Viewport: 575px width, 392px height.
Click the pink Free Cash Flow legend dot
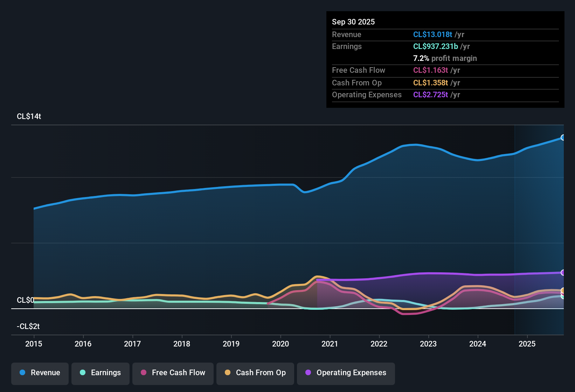143,373
